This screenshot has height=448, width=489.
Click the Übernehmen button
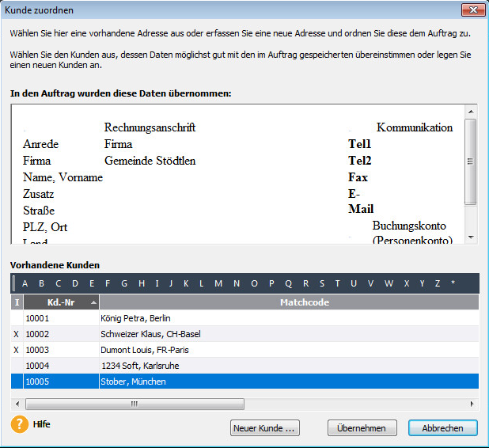[x=362, y=428]
